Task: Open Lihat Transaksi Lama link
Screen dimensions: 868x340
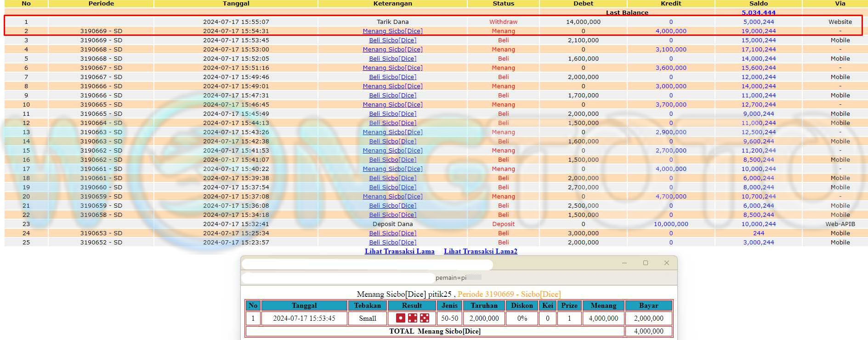Action: click(399, 251)
